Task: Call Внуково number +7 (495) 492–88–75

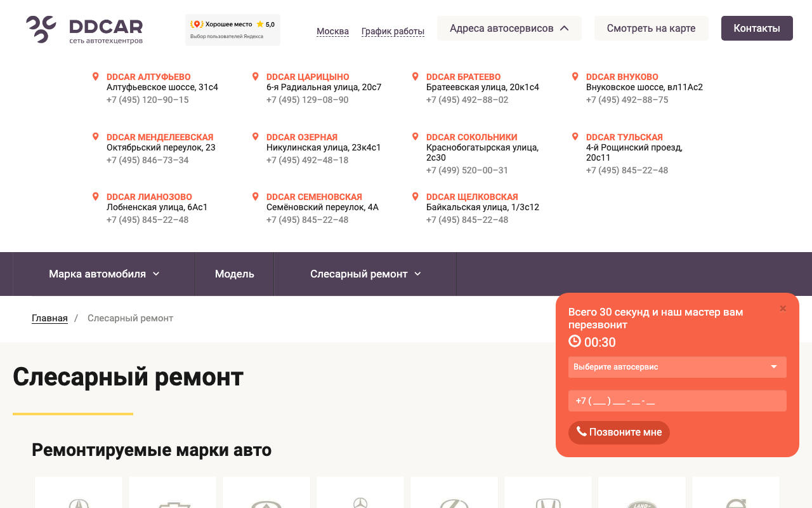Action: 627,100
